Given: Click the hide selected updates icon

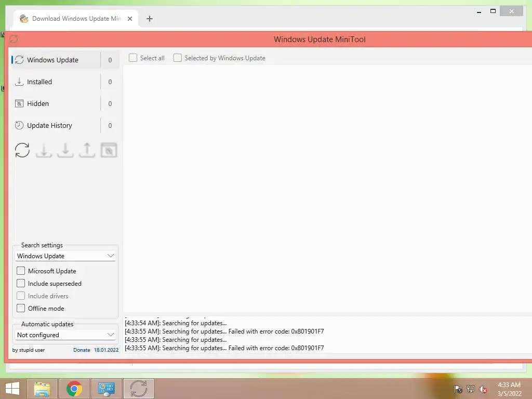Looking at the screenshot, I should click(x=109, y=150).
